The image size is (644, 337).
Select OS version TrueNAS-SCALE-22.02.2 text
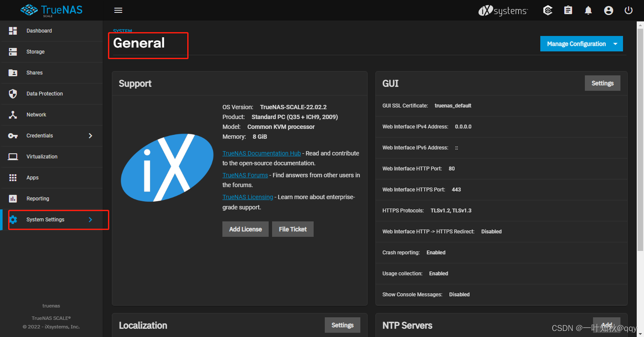pyautogui.click(x=293, y=107)
